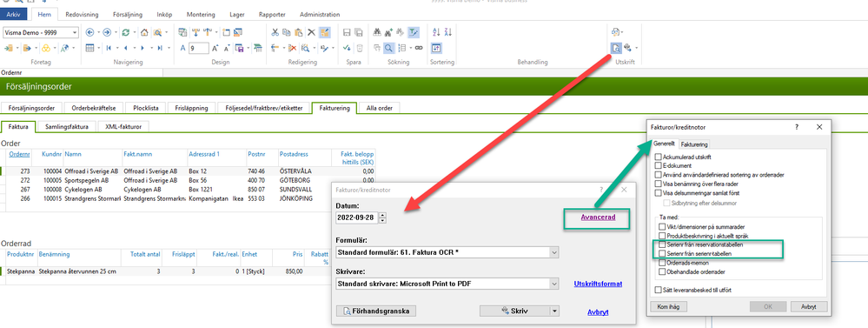The image size is (868, 328).
Task: Check Ackumulerad utskrift checkbox
Action: click(658, 157)
